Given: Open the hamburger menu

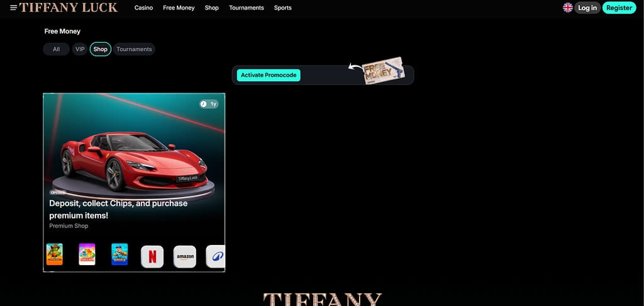Looking at the screenshot, I should point(14,8).
